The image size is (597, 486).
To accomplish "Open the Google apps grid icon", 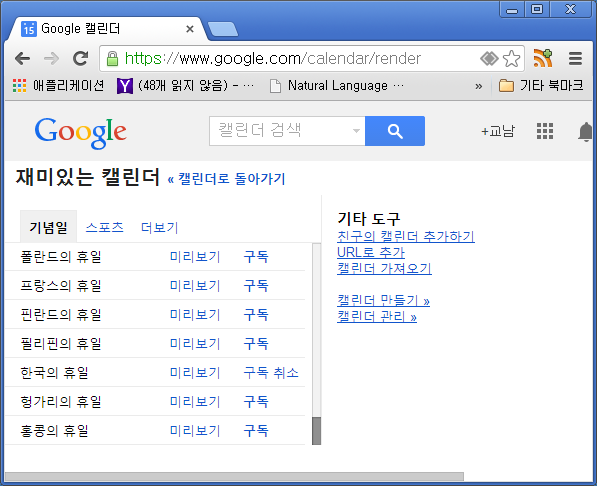I will (x=545, y=131).
